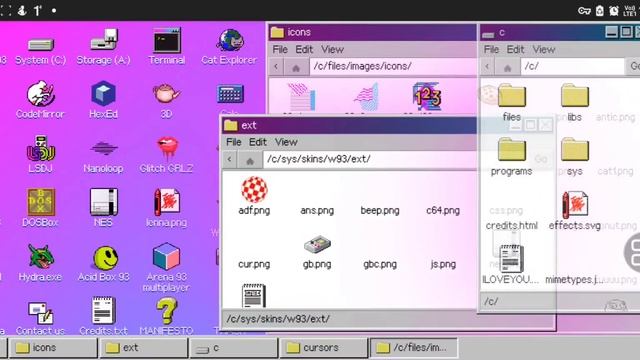Open the File menu in icons window
This screenshot has height=360, width=640.
[x=280, y=49]
